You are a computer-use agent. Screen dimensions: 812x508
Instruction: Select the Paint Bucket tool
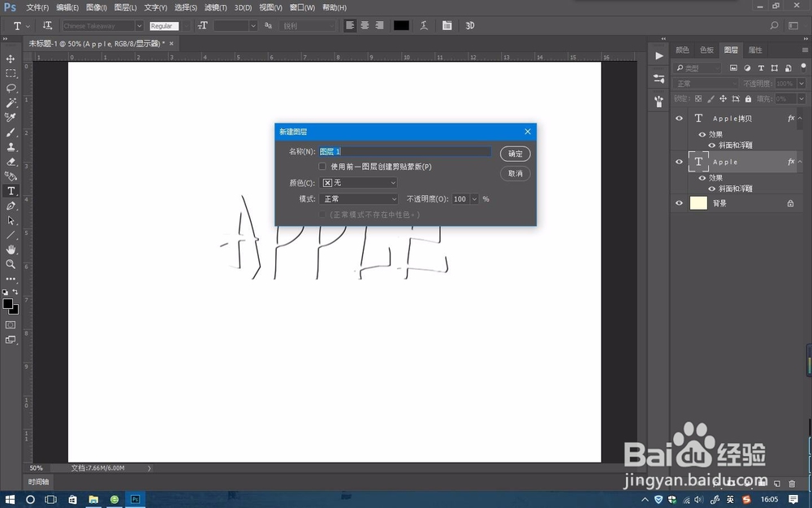tap(11, 176)
